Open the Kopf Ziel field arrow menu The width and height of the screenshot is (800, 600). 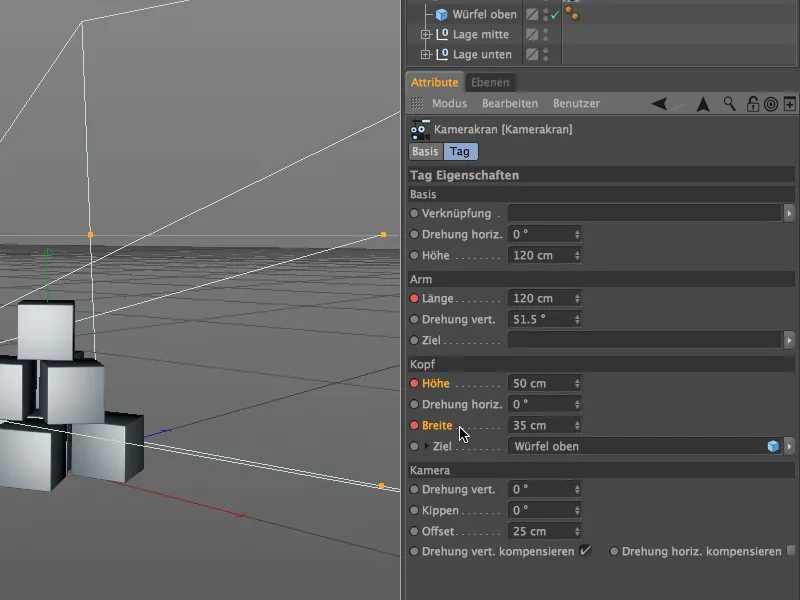click(789, 446)
